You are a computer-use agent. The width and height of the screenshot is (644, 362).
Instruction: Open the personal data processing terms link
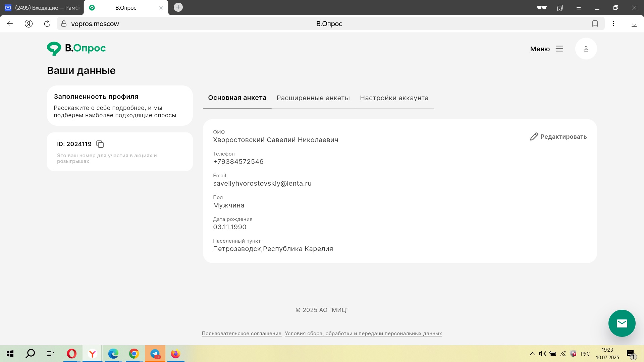(363, 334)
